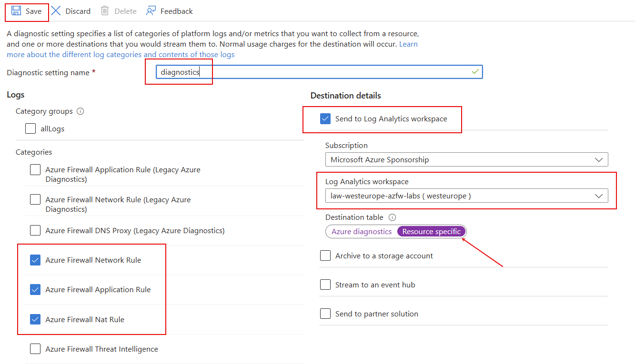Open the Subscription dropdown
Image resolution: width=635 pixels, height=364 pixels.
(x=466, y=160)
